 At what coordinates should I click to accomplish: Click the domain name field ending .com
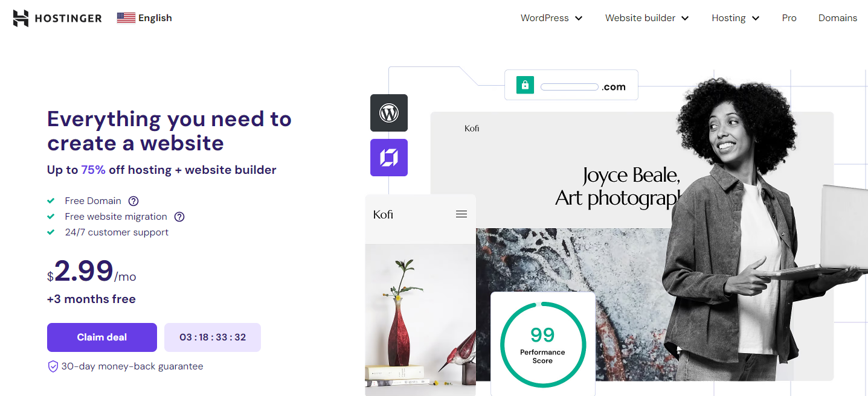(x=571, y=85)
